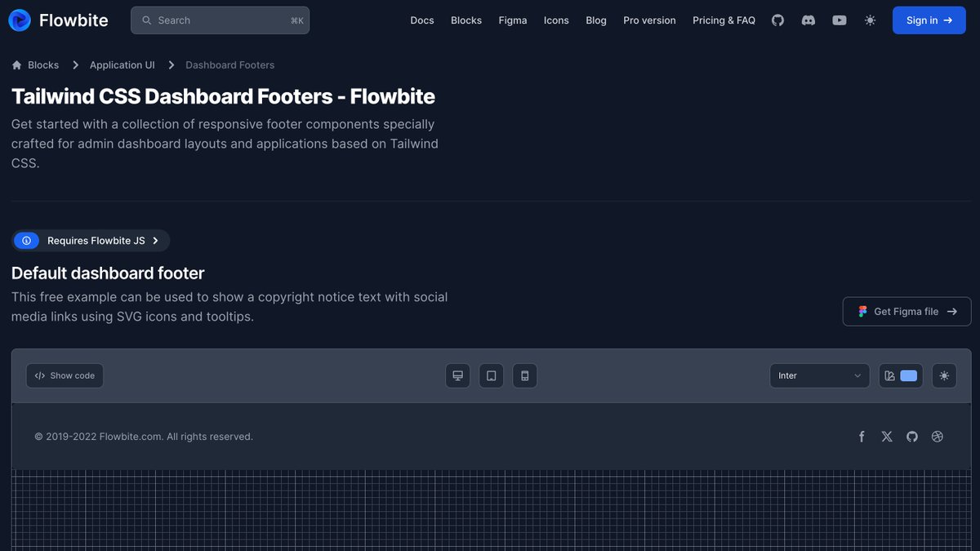Toggle site dark mode in the navbar
Image resolution: width=980 pixels, height=551 pixels.
(870, 20)
